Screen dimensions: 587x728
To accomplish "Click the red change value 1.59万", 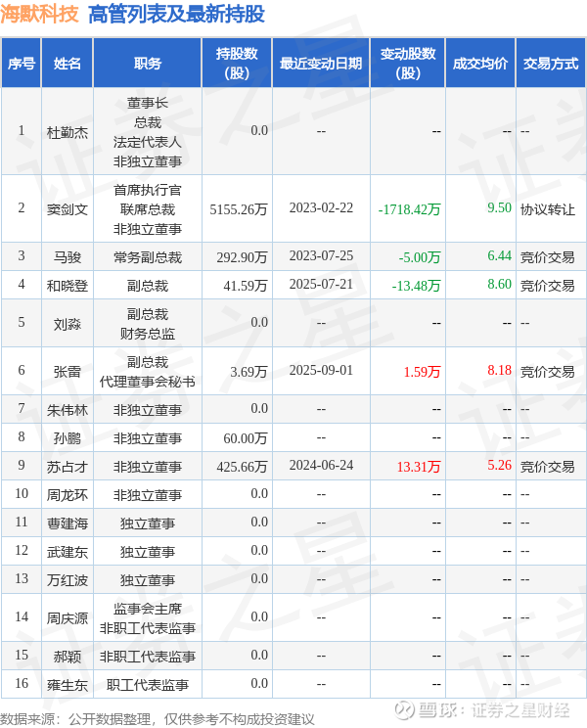I will tap(422, 372).
